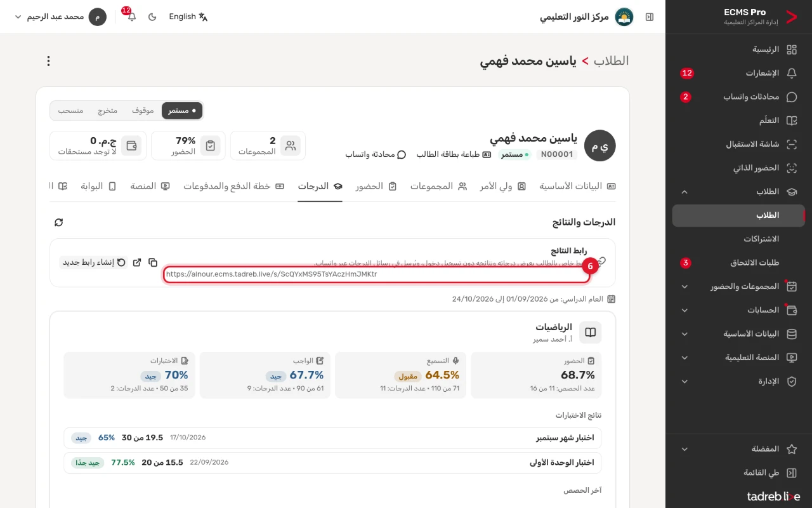Expand الحسابات sidebar section
The width and height of the screenshot is (812, 508).
pos(738,311)
